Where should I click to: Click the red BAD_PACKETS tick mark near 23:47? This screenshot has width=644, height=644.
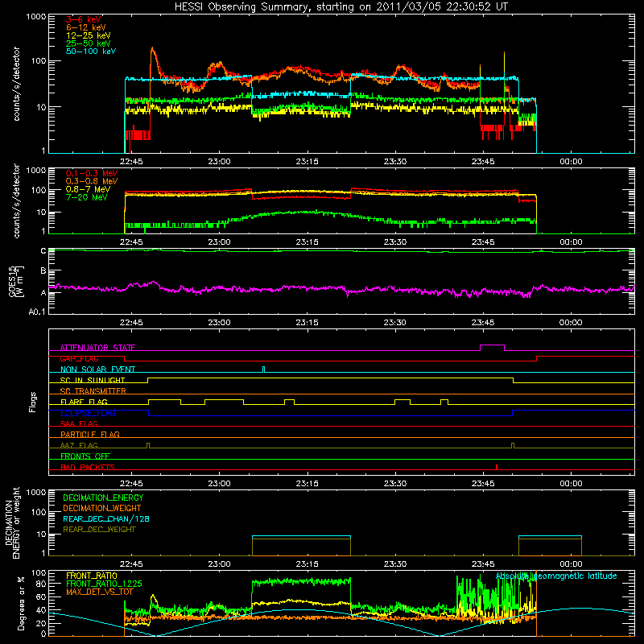pos(497,467)
